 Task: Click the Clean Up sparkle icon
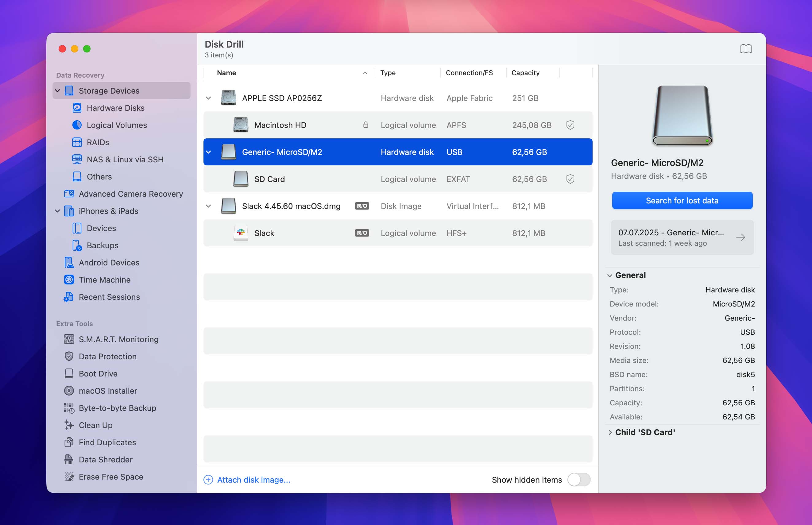click(x=69, y=425)
